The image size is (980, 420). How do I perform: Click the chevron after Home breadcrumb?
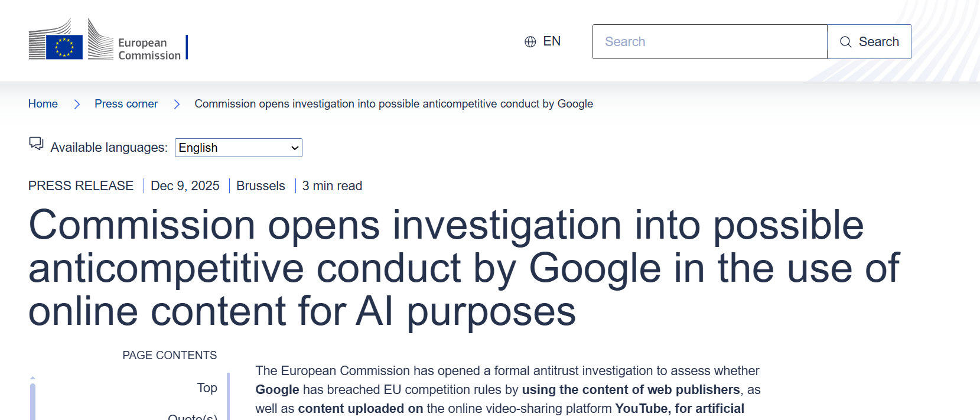[x=77, y=104]
